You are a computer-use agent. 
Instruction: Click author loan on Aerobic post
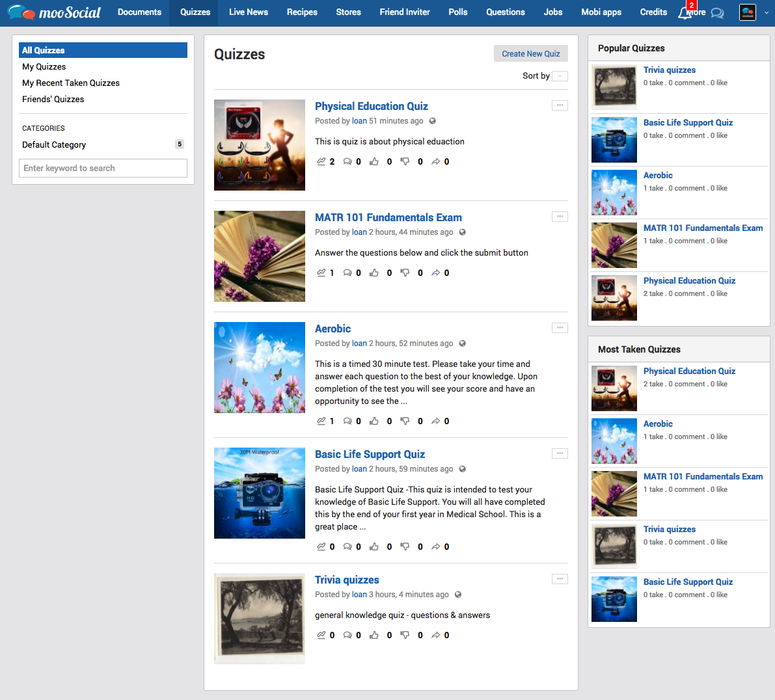point(359,343)
